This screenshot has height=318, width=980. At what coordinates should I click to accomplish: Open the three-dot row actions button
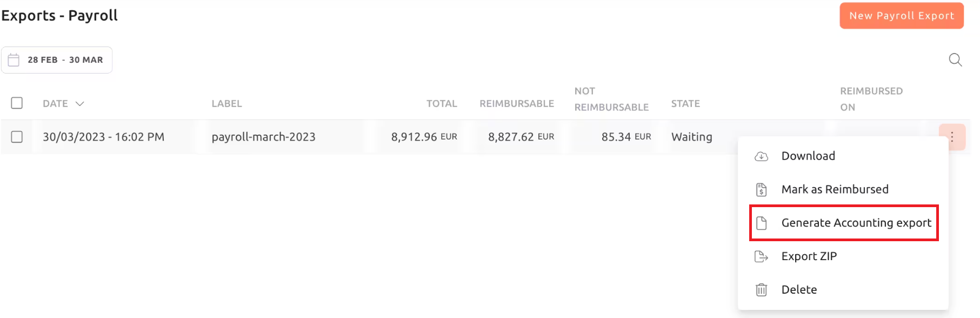click(952, 137)
